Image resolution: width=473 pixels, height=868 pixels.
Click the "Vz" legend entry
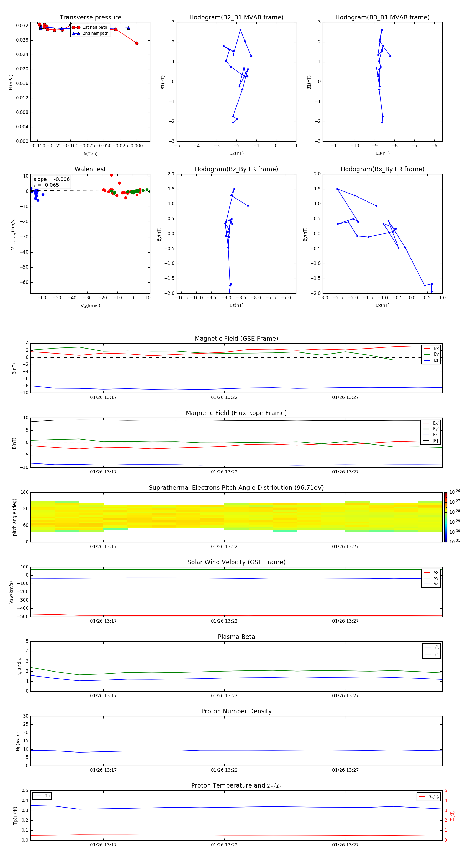point(431,584)
